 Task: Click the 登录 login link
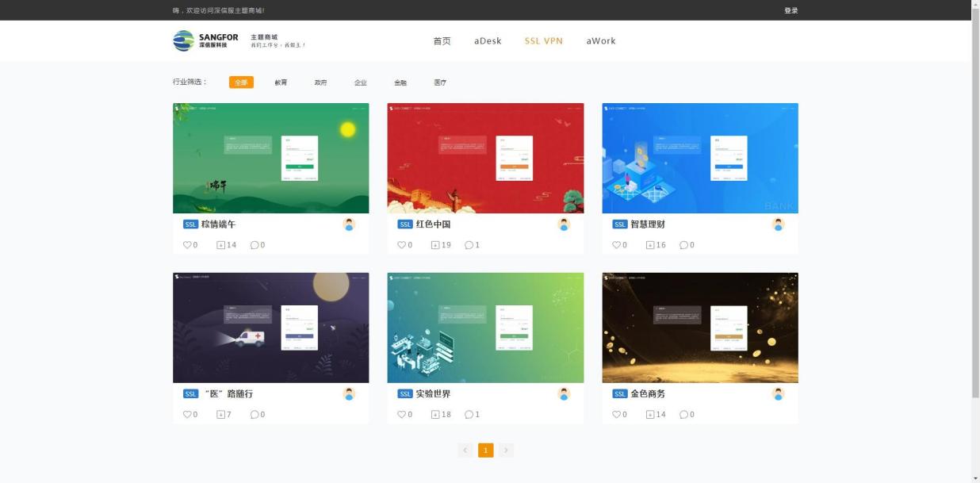tap(791, 10)
